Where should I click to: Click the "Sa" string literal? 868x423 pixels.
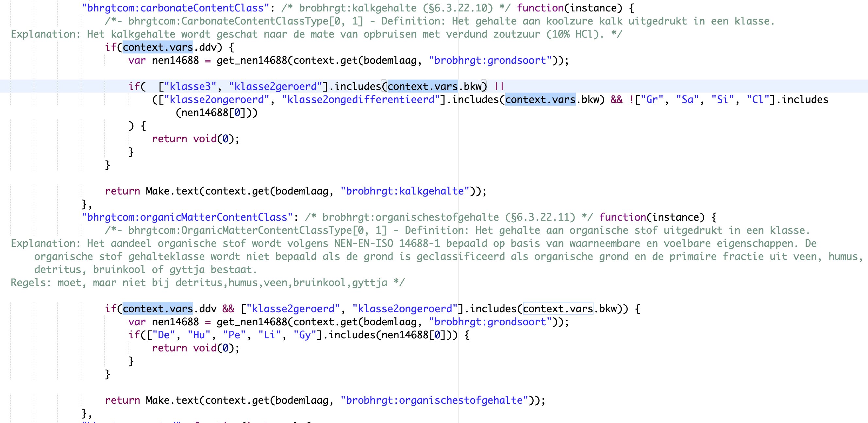[687, 100]
